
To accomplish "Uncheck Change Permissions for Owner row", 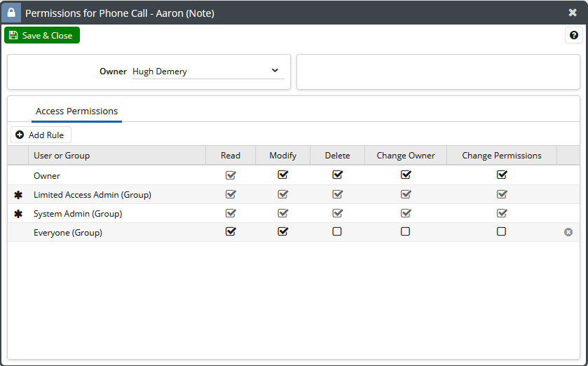I will click(502, 175).
